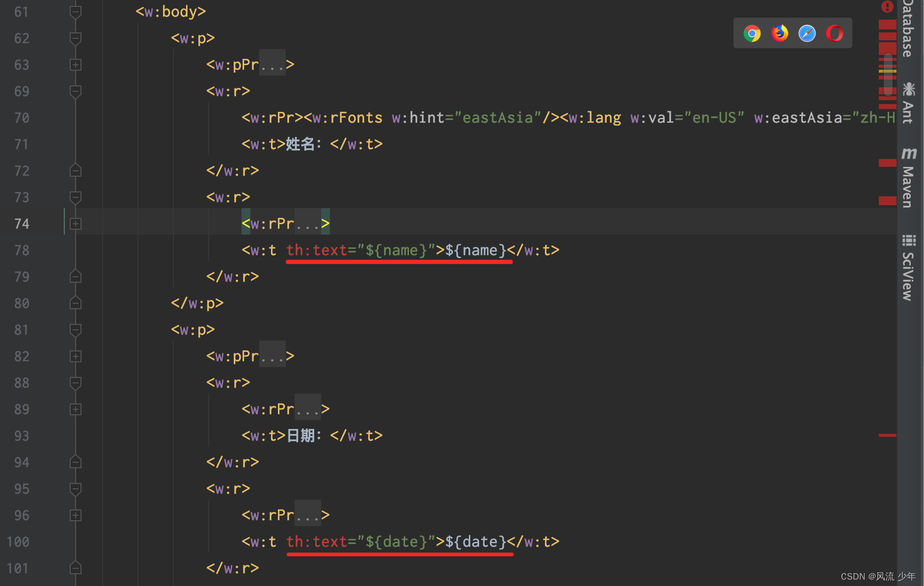Screen dimensions: 924x586
Task: Click line number 100 in gutter
Action: (x=18, y=542)
